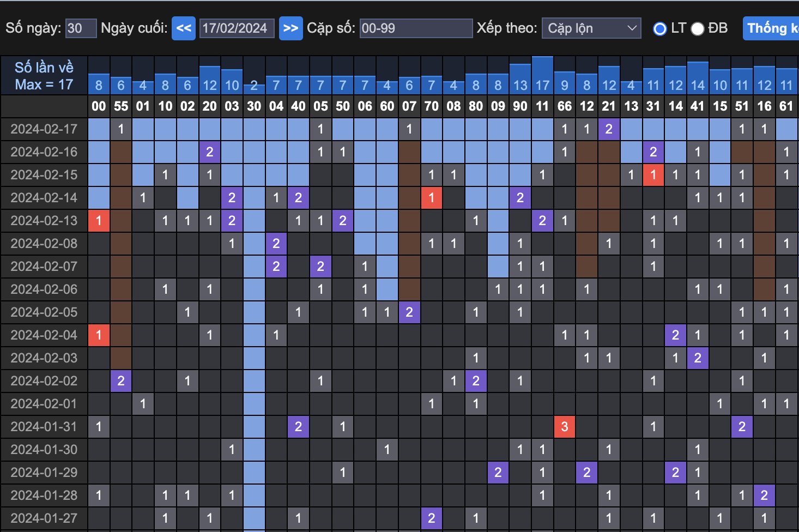Viewport: 799px width, 532px height.
Task: Click column header 61
Action: pyautogui.click(x=786, y=106)
